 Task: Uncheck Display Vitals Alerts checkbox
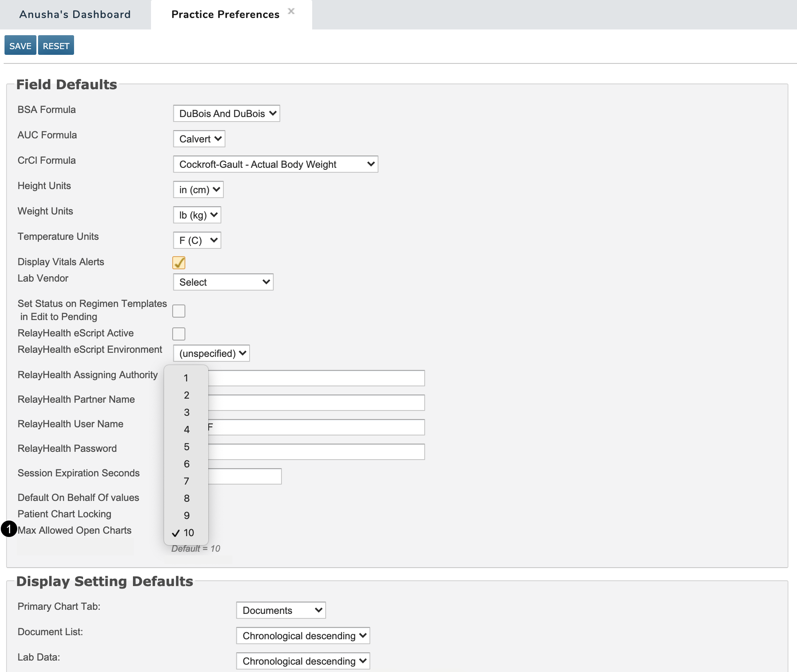pyautogui.click(x=179, y=263)
